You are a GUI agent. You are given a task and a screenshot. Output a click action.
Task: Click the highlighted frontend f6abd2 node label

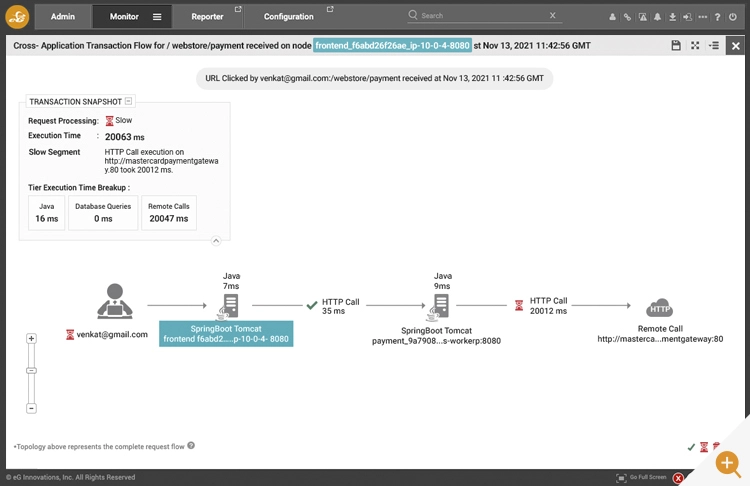tap(226, 334)
